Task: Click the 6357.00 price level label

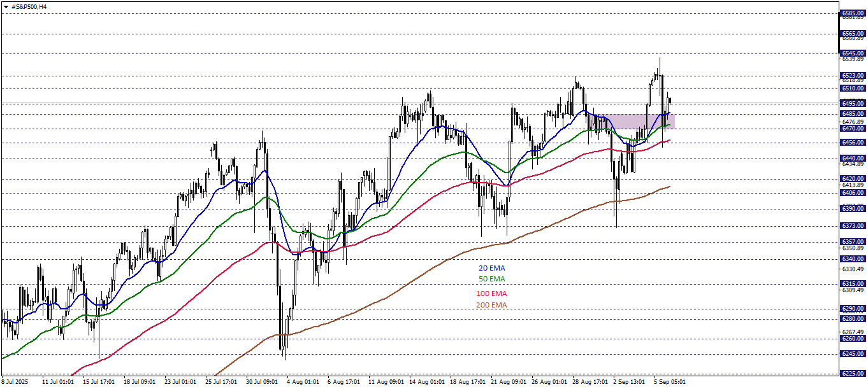Action: (x=852, y=242)
